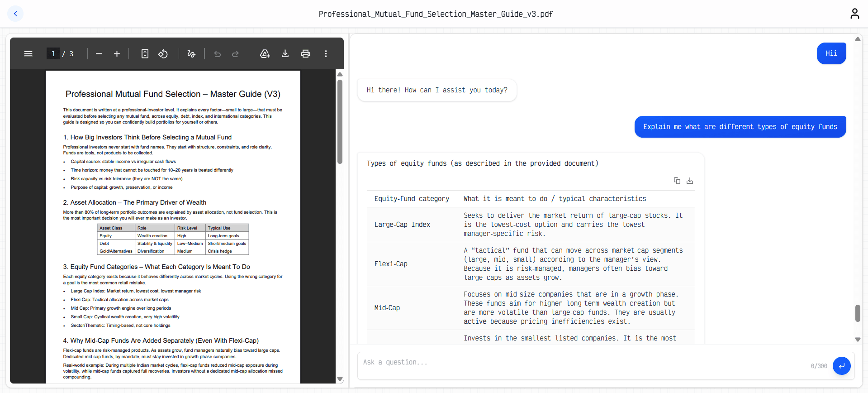The image size is (868, 393).
Task: Redo the PDF annotation
Action: click(x=235, y=54)
